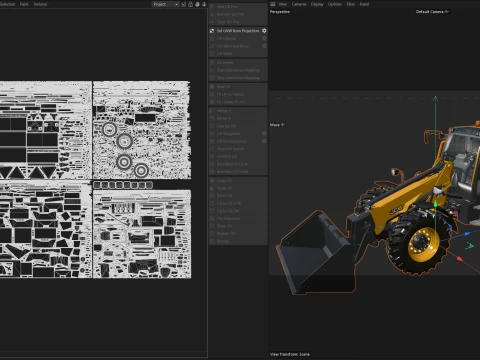This screenshot has width=480, height=360.
Task: Open the viewport hamburger menu
Action: tap(273, 4)
